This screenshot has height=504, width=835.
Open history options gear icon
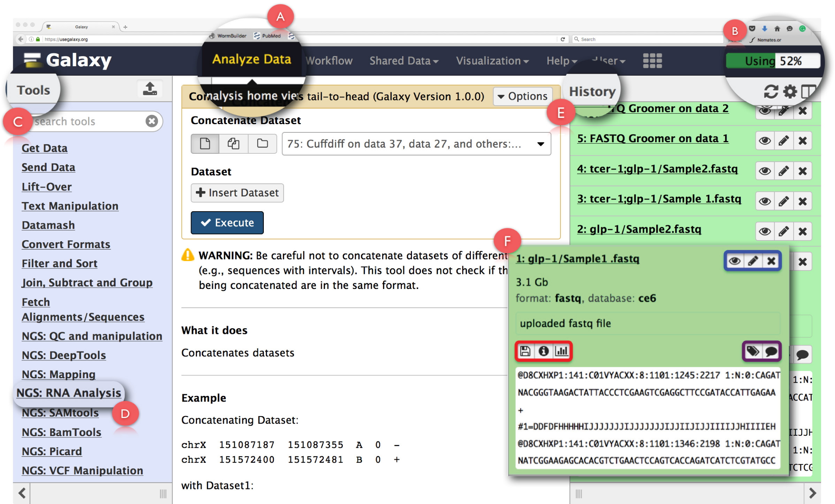click(x=790, y=92)
